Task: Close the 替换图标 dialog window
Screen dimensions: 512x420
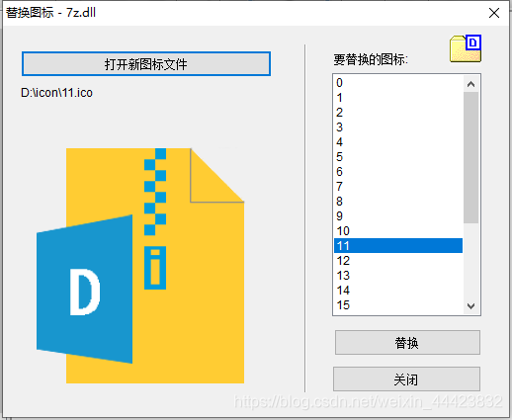Action: click(x=494, y=13)
